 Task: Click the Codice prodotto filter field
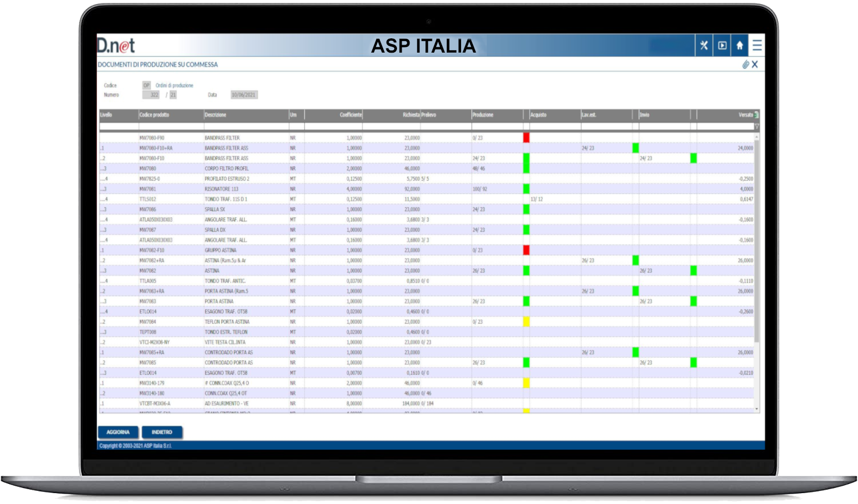coord(170,126)
